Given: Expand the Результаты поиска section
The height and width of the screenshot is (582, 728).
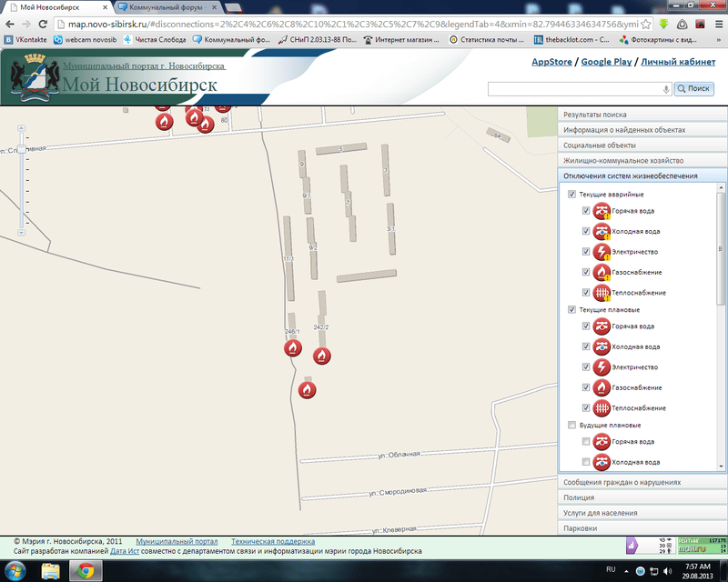Looking at the screenshot, I should [x=642, y=115].
